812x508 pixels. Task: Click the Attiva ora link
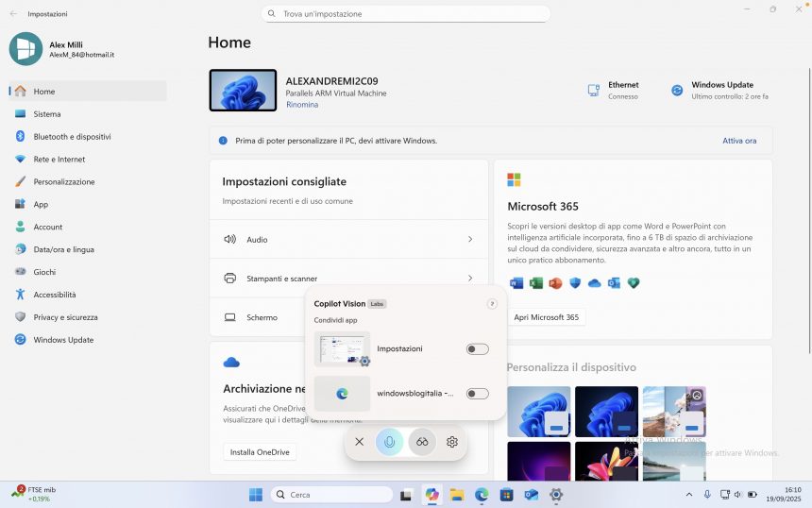tap(739, 141)
